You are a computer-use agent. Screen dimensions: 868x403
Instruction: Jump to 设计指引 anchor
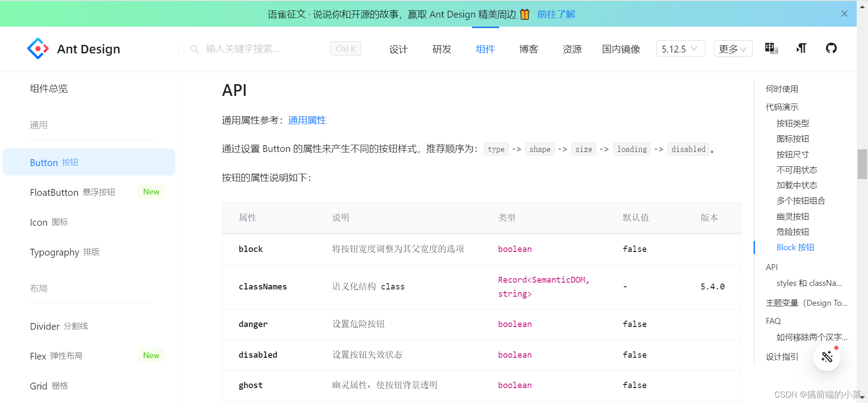click(x=782, y=357)
